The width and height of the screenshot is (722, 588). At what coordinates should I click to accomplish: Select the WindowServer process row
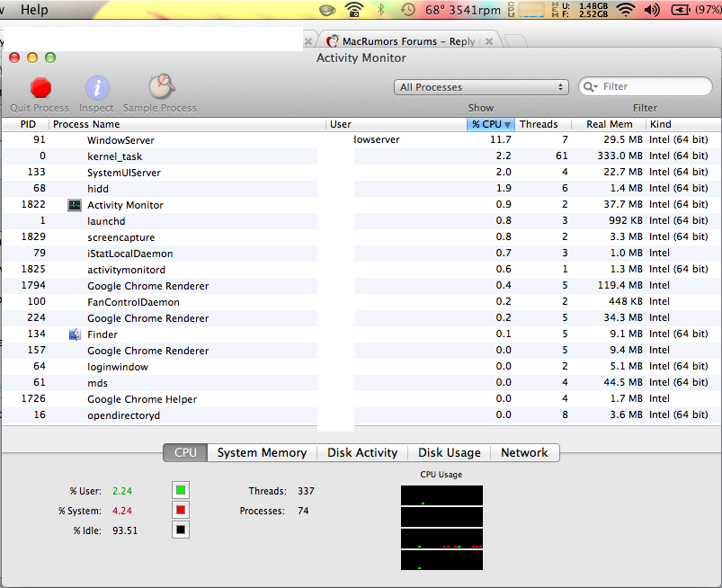361,140
